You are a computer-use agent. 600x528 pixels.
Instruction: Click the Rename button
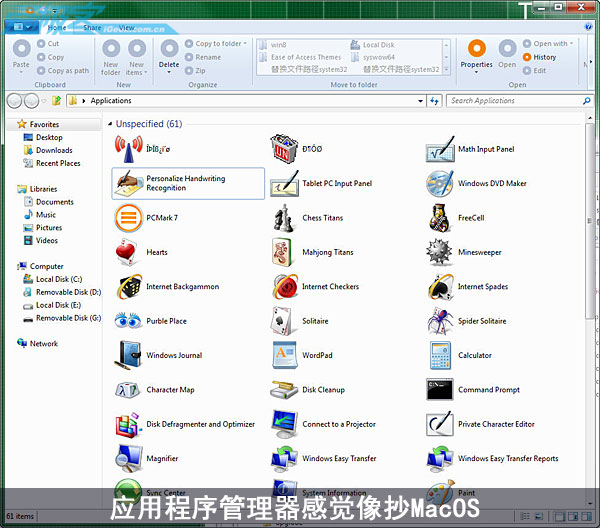pos(203,57)
